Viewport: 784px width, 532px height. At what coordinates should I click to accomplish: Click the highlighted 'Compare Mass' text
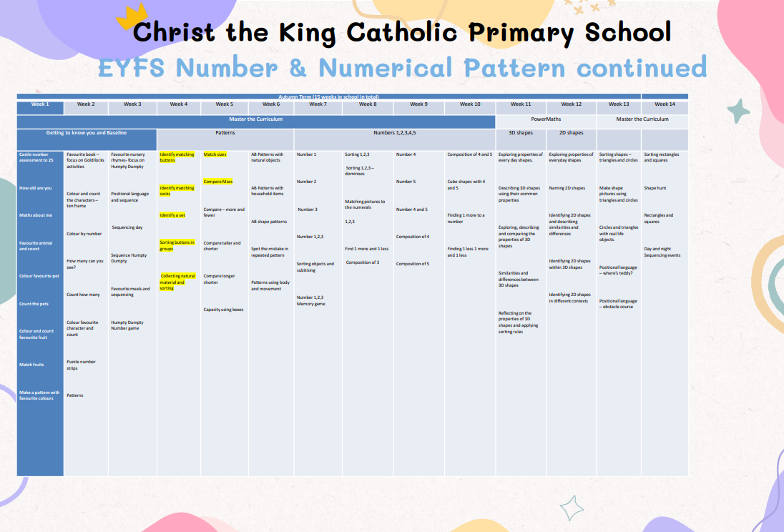coord(218,182)
